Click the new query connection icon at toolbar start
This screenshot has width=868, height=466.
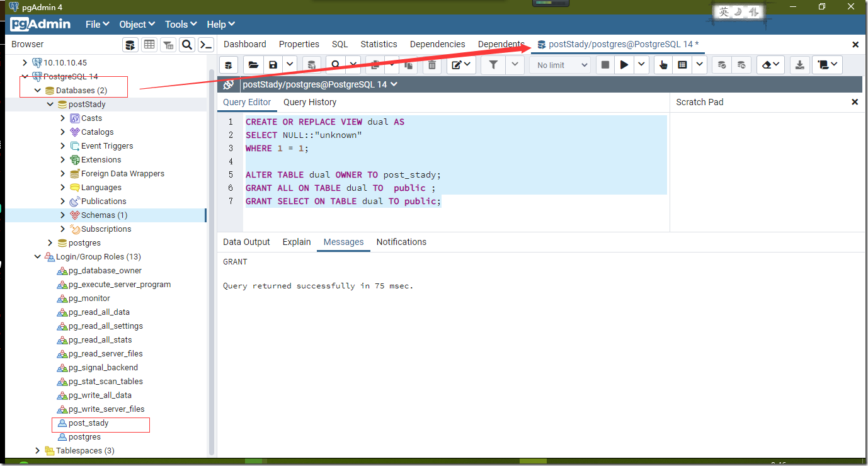click(x=229, y=65)
